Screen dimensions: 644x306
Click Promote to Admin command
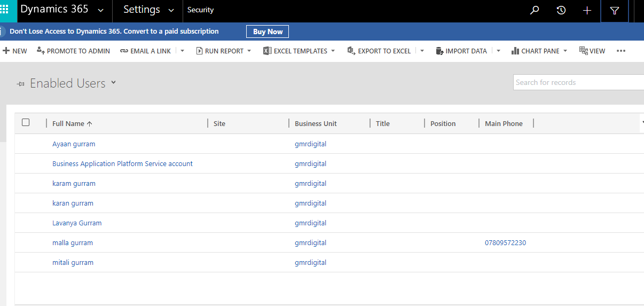[x=73, y=51]
